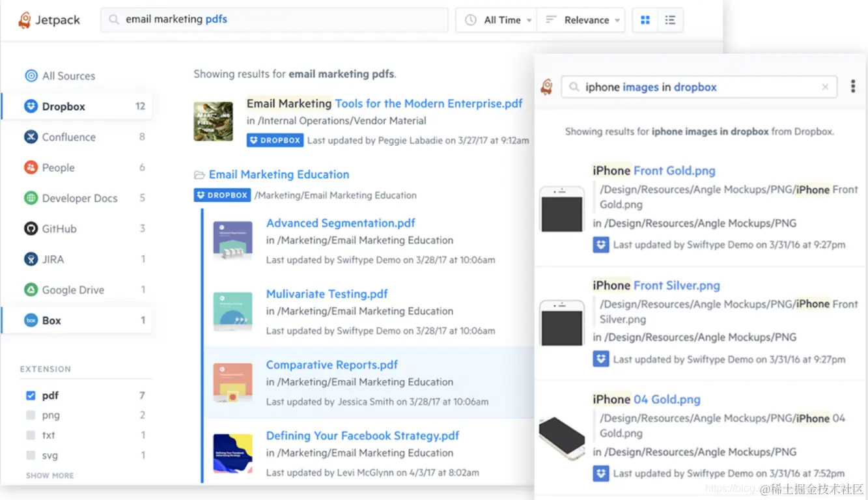
Task: Expand extension list with SHOW MORE
Action: pos(50,476)
